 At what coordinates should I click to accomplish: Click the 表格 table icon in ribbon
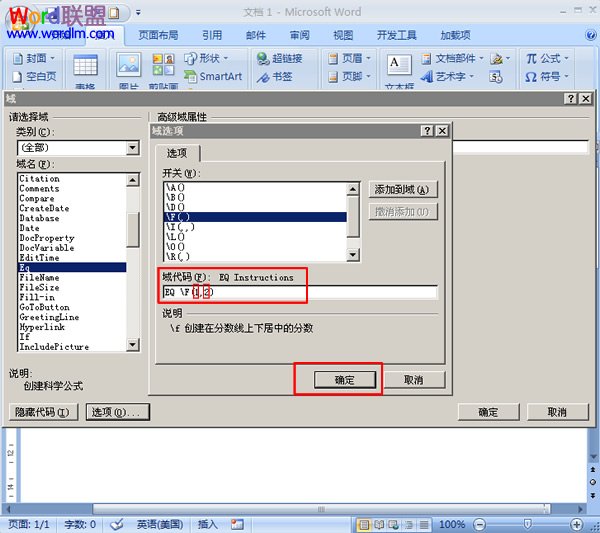tap(85, 68)
